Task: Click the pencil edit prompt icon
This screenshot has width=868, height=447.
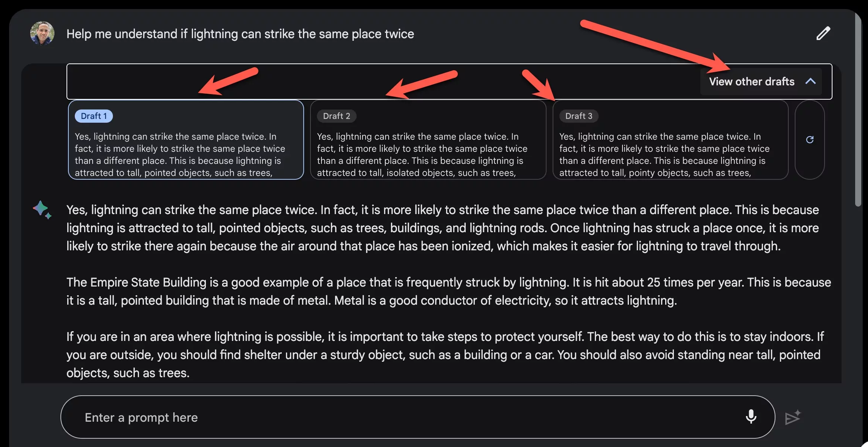Action: 823,34
